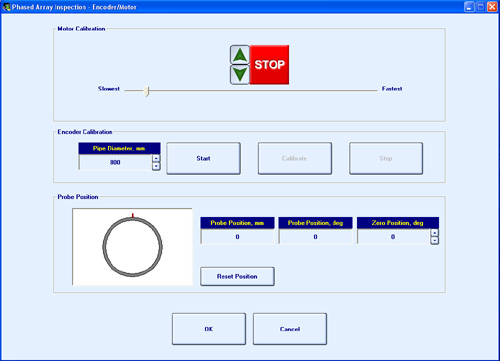Click the green down arrow motor button
Viewport: 500px width, 361px height.
click(x=240, y=74)
